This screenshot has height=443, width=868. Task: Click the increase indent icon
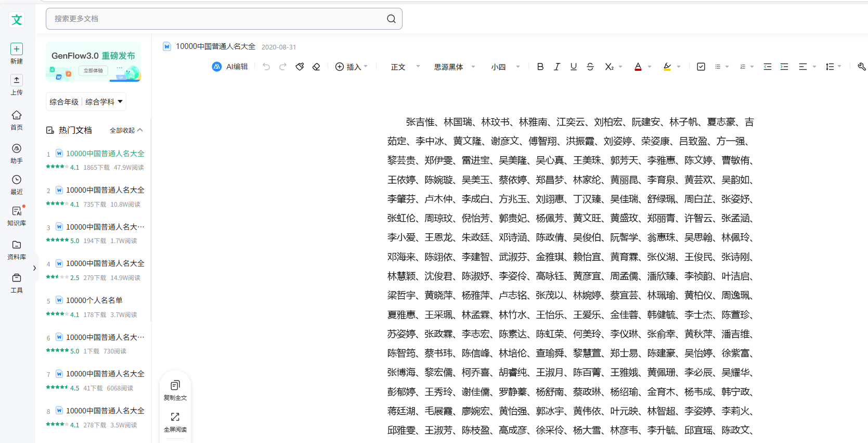tap(784, 67)
